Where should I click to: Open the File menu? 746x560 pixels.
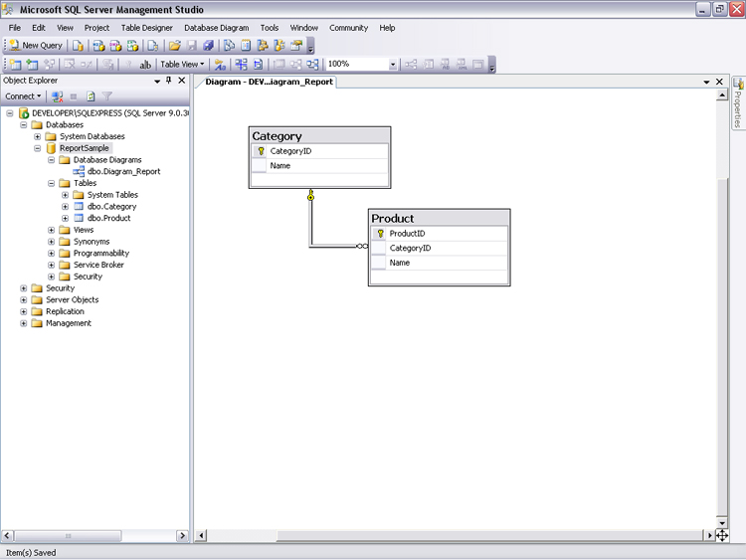15,28
